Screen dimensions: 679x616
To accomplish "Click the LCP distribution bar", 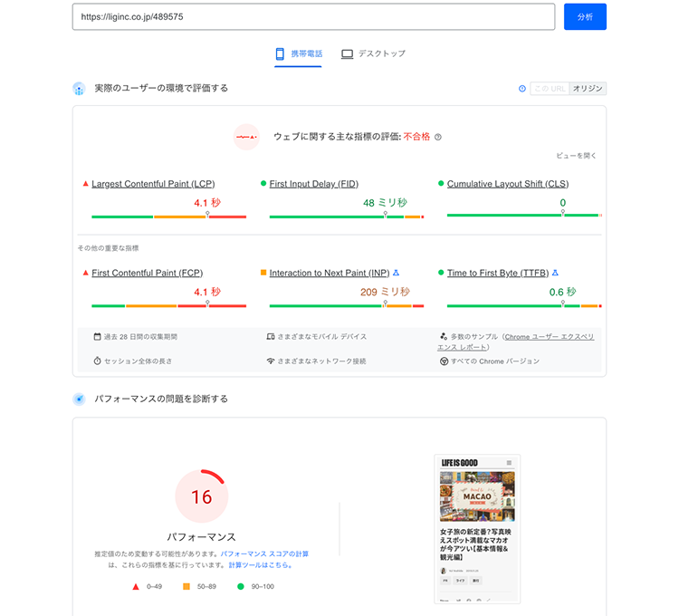I will tap(169, 217).
